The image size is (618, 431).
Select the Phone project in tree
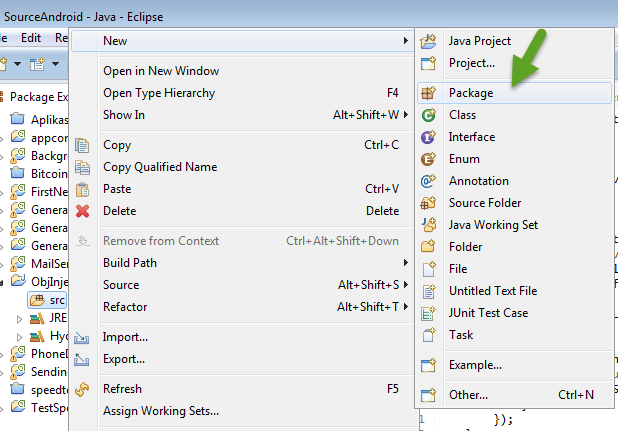coord(39,354)
